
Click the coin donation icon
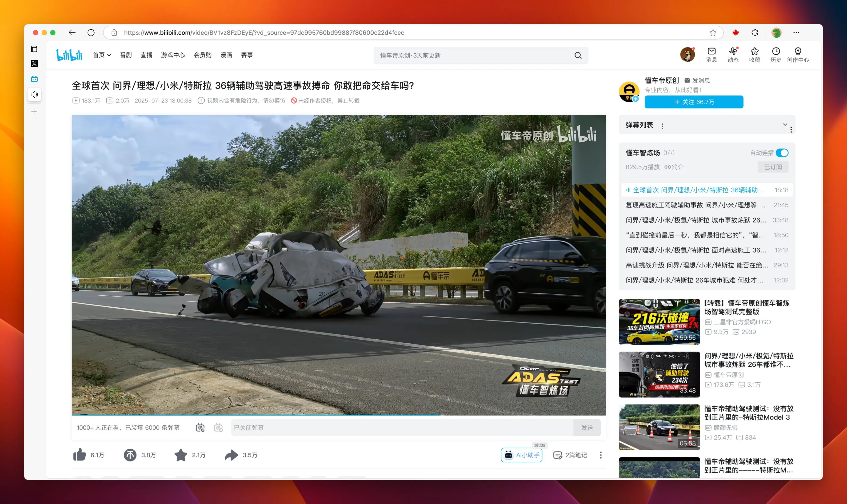(130, 455)
